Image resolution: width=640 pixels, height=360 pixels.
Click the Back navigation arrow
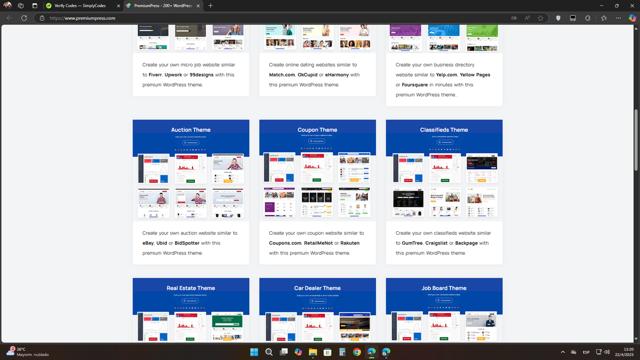click(9, 18)
